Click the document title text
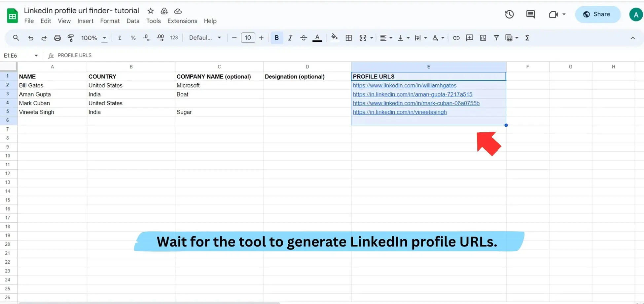Image resolution: width=644 pixels, height=304 pixels. [x=81, y=11]
